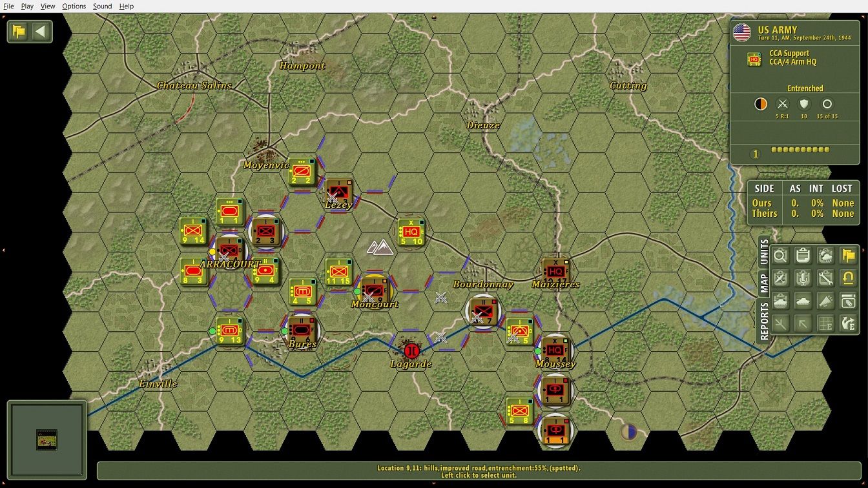Select the US unit marked 9 13
Viewport: 868px width, 488px height.
[230, 331]
